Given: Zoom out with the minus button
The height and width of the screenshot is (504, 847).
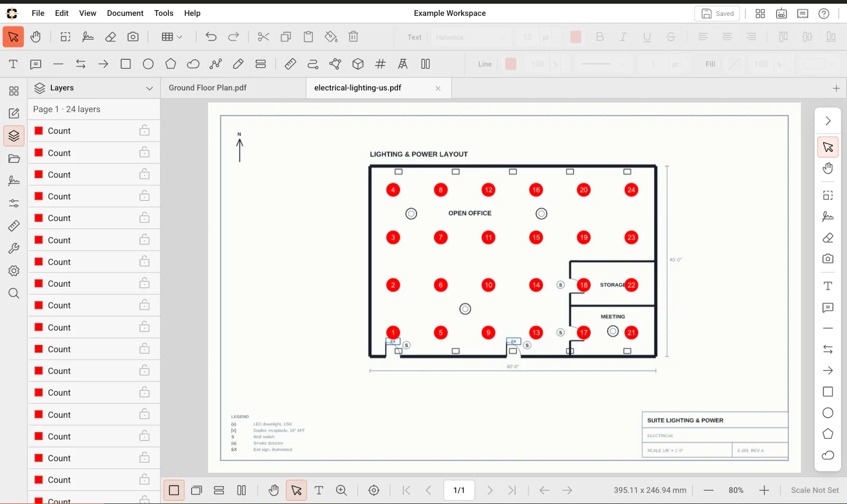Looking at the screenshot, I should (x=708, y=490).
